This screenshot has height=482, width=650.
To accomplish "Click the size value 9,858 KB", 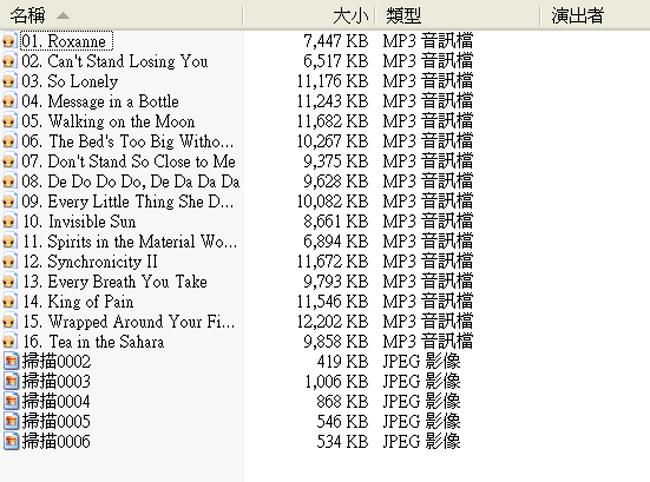I will (x=336, y=342).
